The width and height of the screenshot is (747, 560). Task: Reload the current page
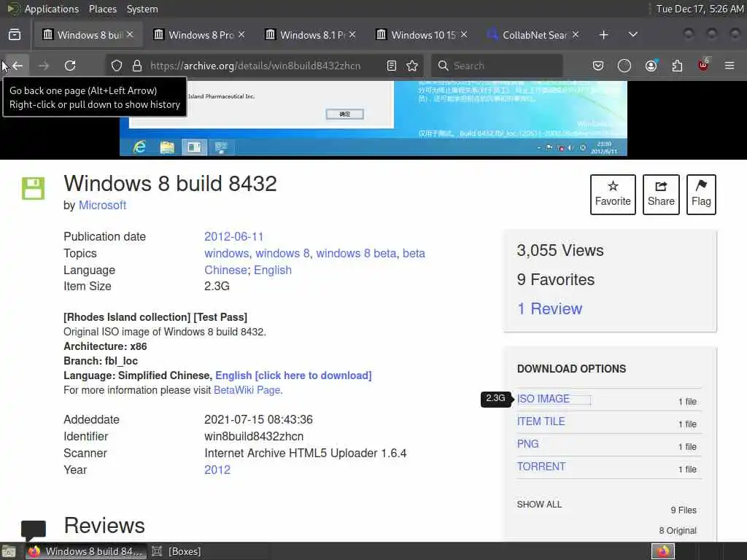point(70,66)
